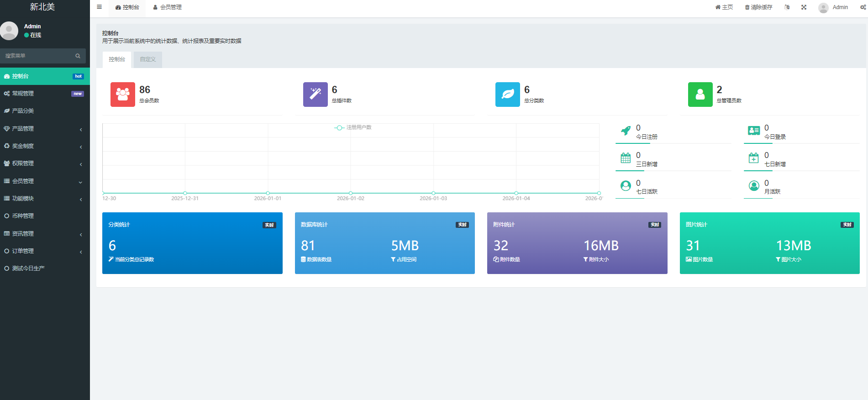Click the language switch icon in the top bar

(787, 7)
